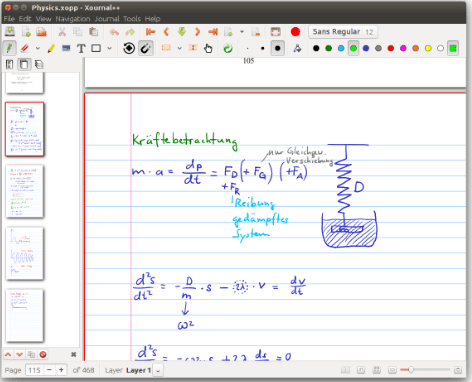Toggle the Pen tool
Screen dimensions: 472x382
coord(9,49)
